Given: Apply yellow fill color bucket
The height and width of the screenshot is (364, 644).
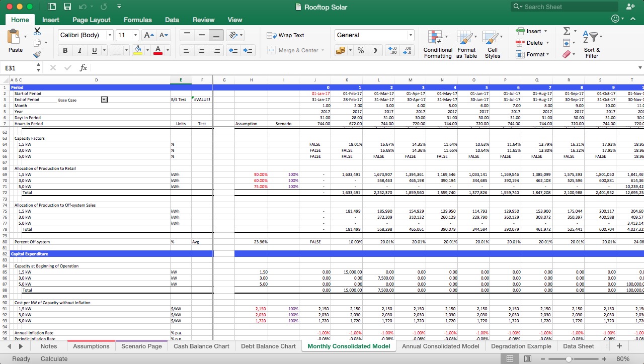Looking at the screenshot, I should [x=138, y=50].
